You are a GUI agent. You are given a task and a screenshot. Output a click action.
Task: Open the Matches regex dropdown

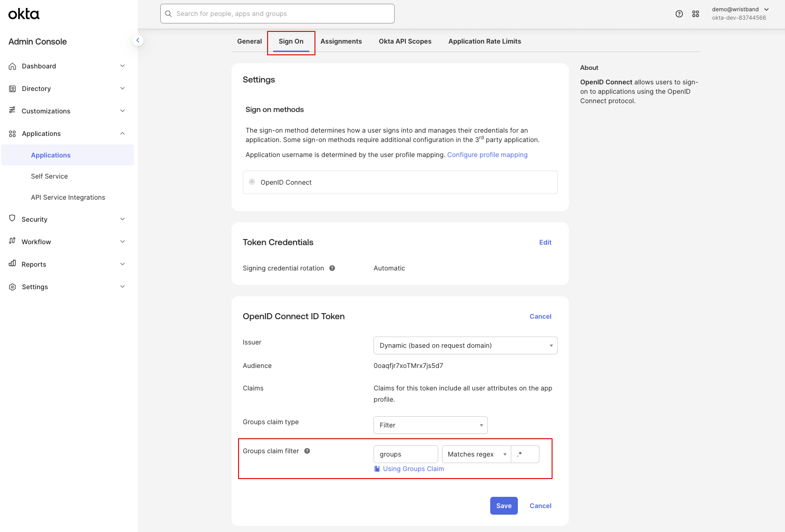click(x=476, y=454)
